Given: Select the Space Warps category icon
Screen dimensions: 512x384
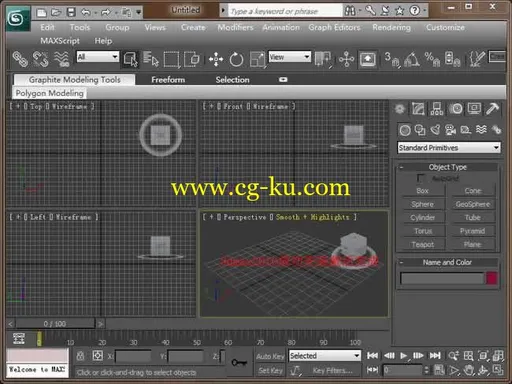Looking at the screenshot, I should pyautogui.click(x=481, y=129).
